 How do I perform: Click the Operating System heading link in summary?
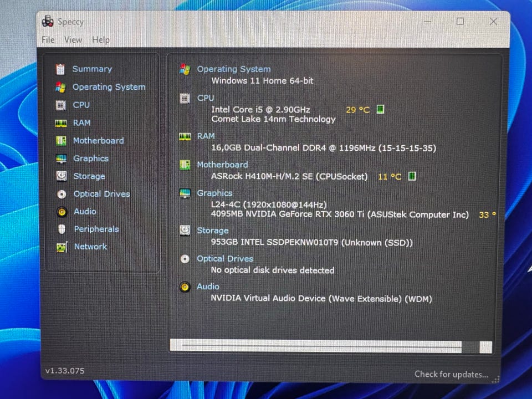pos(234,69)
